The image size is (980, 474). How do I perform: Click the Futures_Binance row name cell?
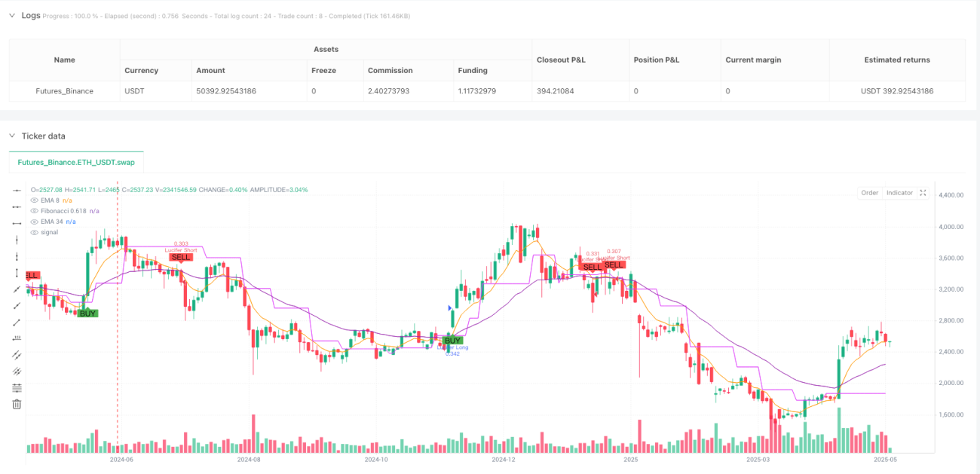(65, 91)
